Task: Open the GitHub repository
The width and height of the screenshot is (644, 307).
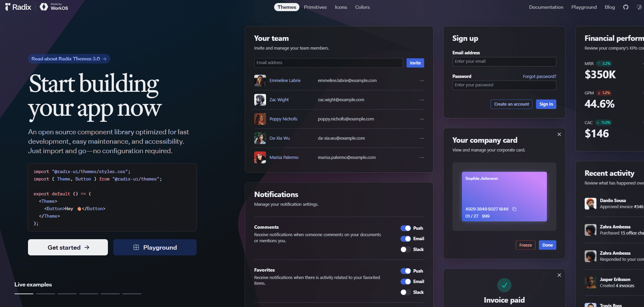Action: tap(626, 7)
